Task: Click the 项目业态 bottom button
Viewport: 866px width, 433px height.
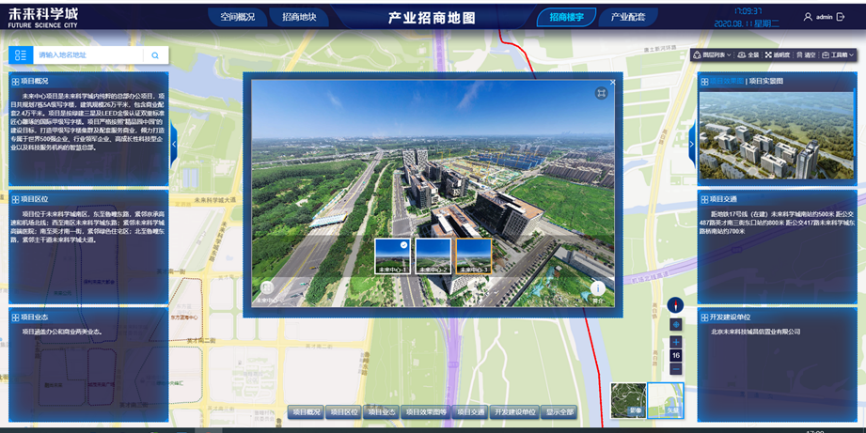Action: (381, 412)
